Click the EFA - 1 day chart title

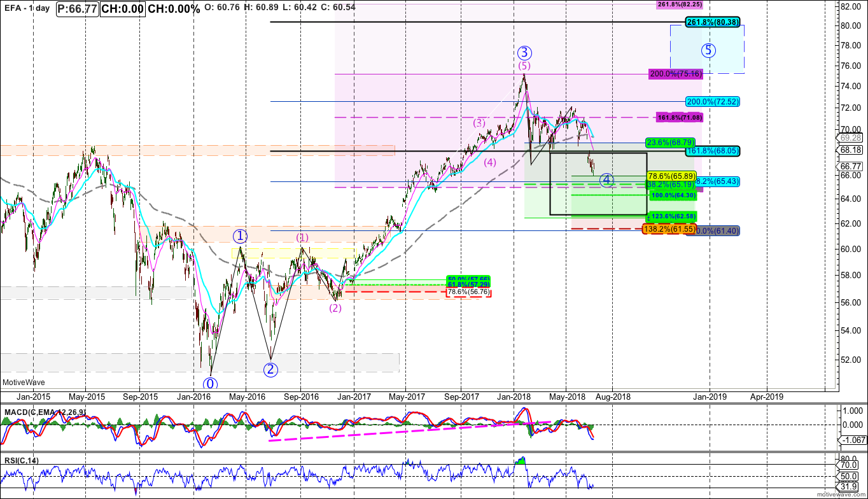pyautogui.click(x=27, y=9)
